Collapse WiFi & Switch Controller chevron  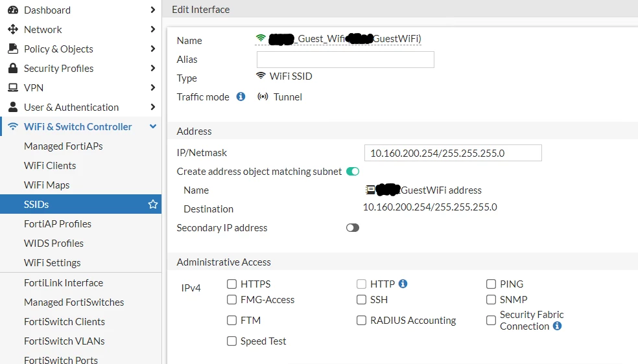click(152, 126)
